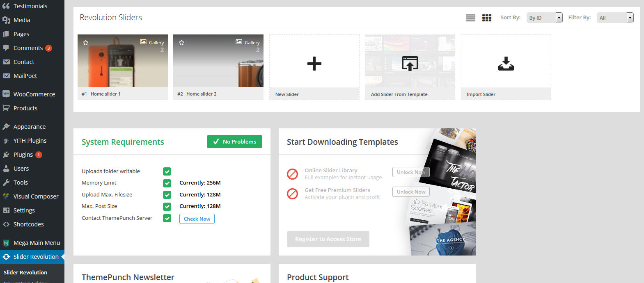The image size is (644, 283).
Task: Click the YITH Plugins icon in sidebar
Action: point(6,141)
